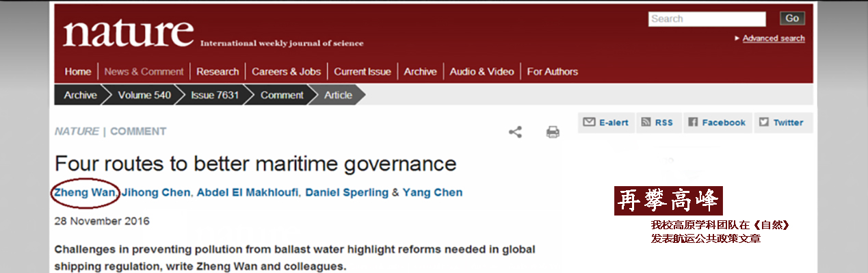Select the Home menu item

pos(78,71)
